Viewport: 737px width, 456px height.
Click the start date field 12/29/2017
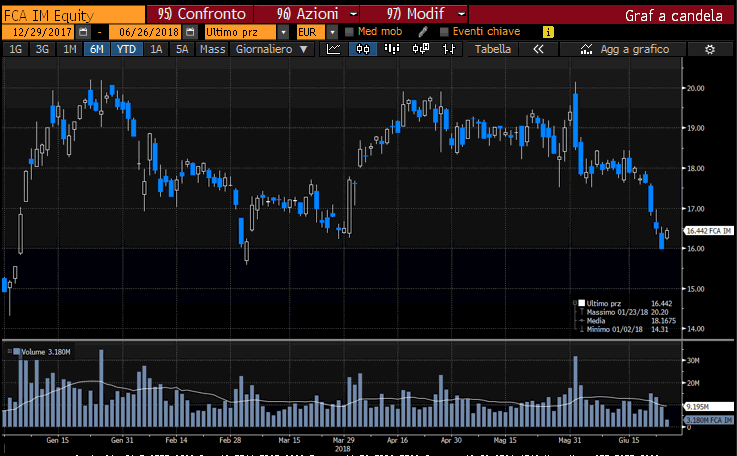(38, 32)
